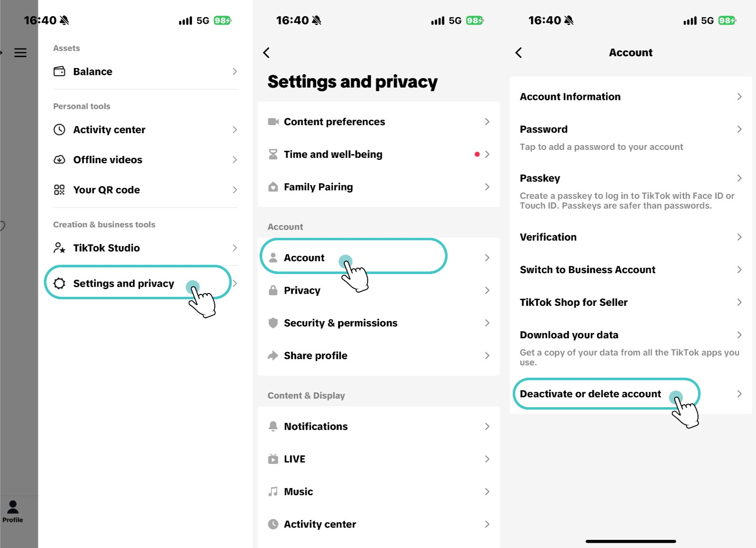Tap the LIVE television icon
The image size is (756, 548).
pos(273,459)
